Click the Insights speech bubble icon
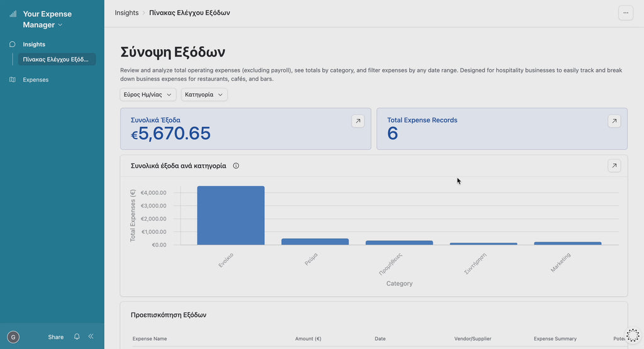This screenshot has width=644, height=349. coord(13,45)
